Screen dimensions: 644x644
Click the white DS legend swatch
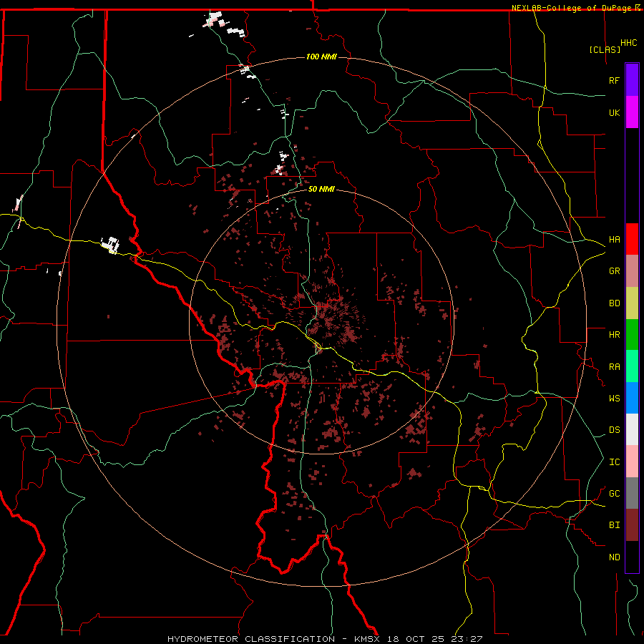pos(632,429)
